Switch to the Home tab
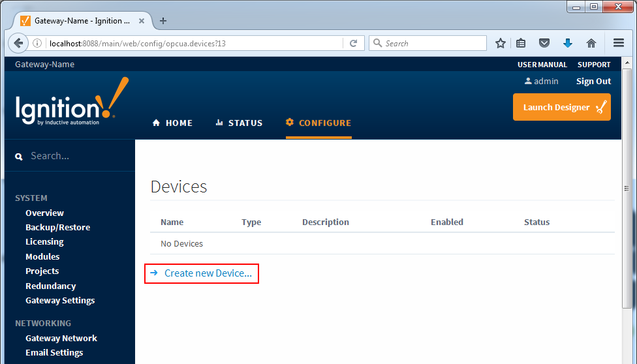Screen dimensions: 637x364 point(172,123)
